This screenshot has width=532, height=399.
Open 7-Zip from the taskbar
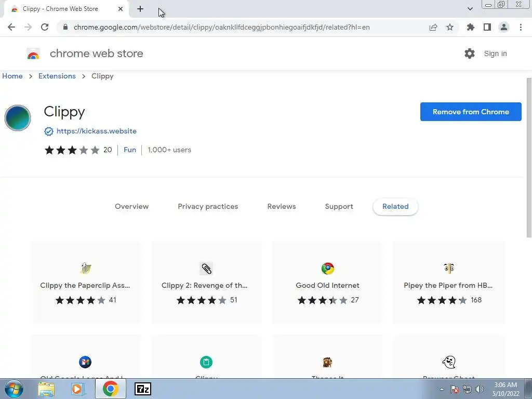pos(143,389)
